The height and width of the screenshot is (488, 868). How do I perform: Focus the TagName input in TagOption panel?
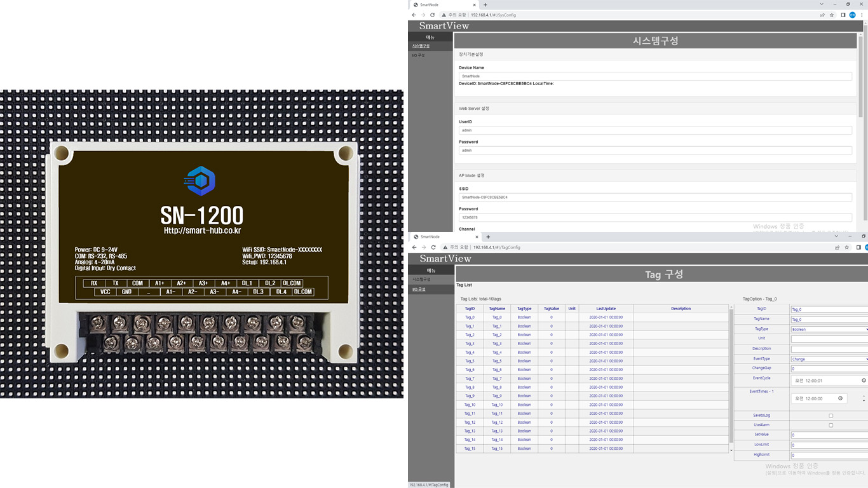(x=829, y=320)
